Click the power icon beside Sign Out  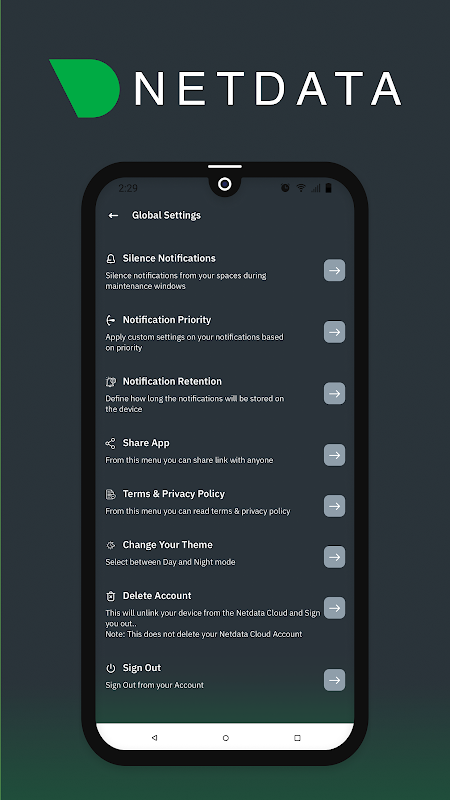(111, 668)
